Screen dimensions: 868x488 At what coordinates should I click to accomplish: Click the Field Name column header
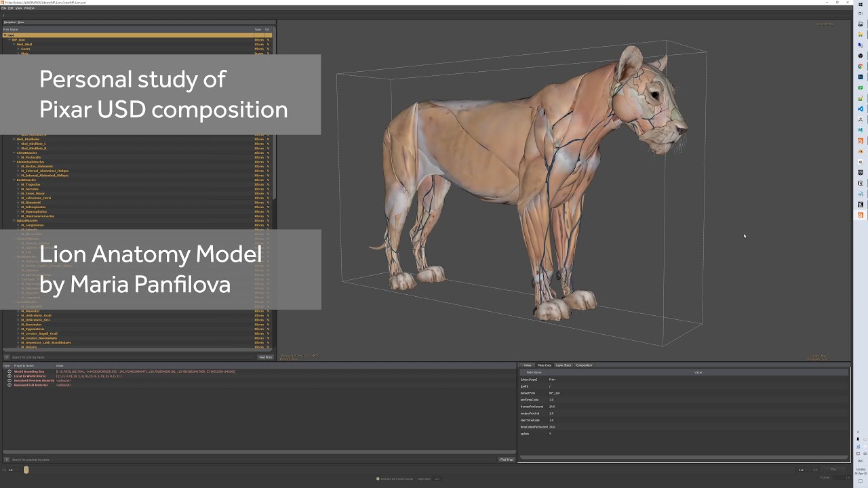pyautogui.click(x=534, y=372)
